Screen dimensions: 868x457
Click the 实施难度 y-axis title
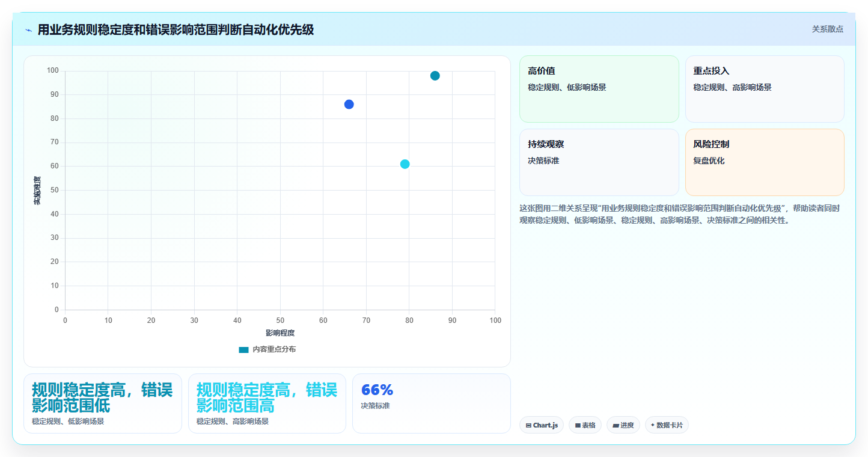(x=37, y=191)
